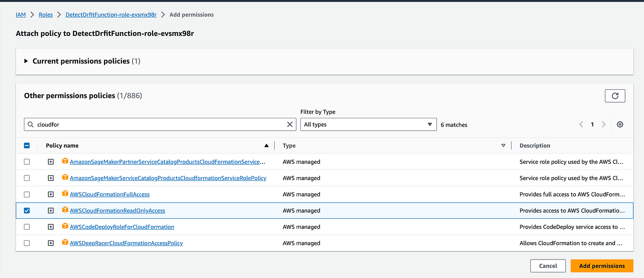Click Add permissions button

(x=602, y=266)
